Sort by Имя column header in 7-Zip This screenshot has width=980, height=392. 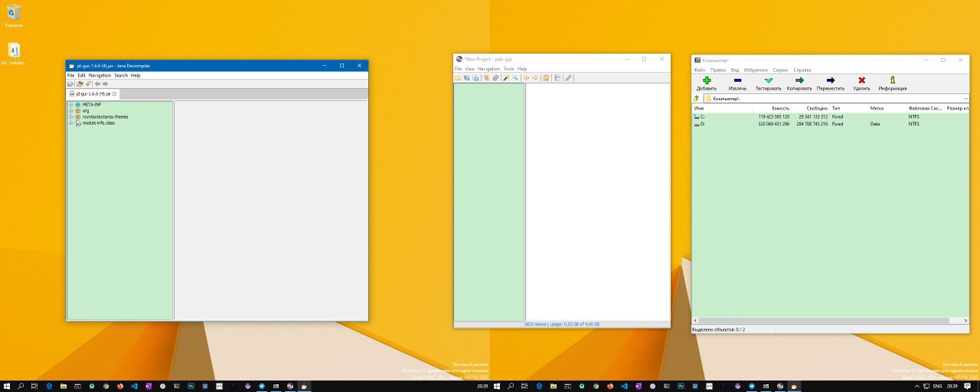pyautogui.click(x=723, y=108)
